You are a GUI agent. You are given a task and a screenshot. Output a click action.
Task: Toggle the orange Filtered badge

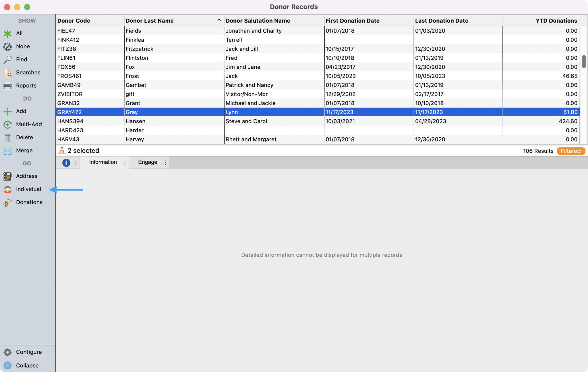pyautogui.click(x=570, y=151)
